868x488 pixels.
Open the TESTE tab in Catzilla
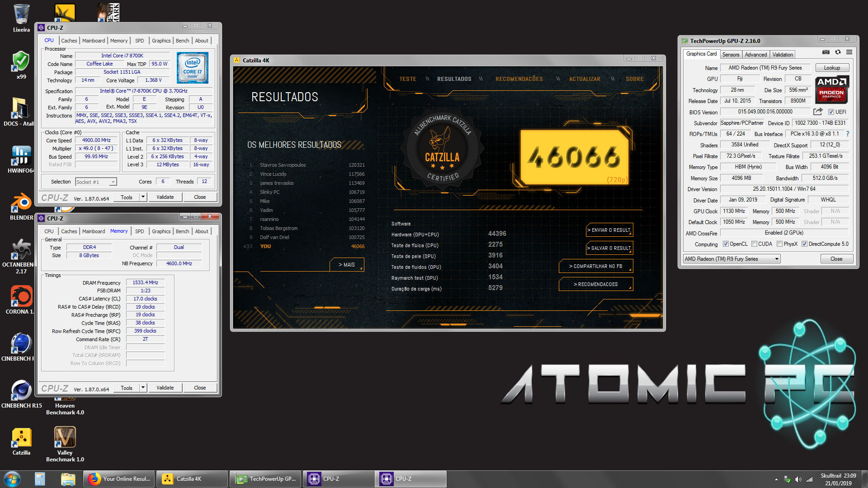click(408, 79)
